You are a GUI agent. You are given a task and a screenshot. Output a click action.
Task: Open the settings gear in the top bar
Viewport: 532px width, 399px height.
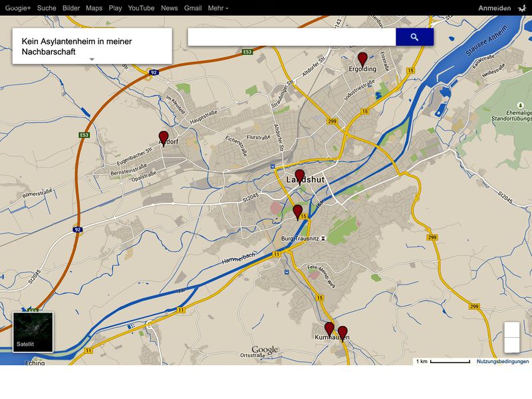pyautogui.click(x=521, y=8)
